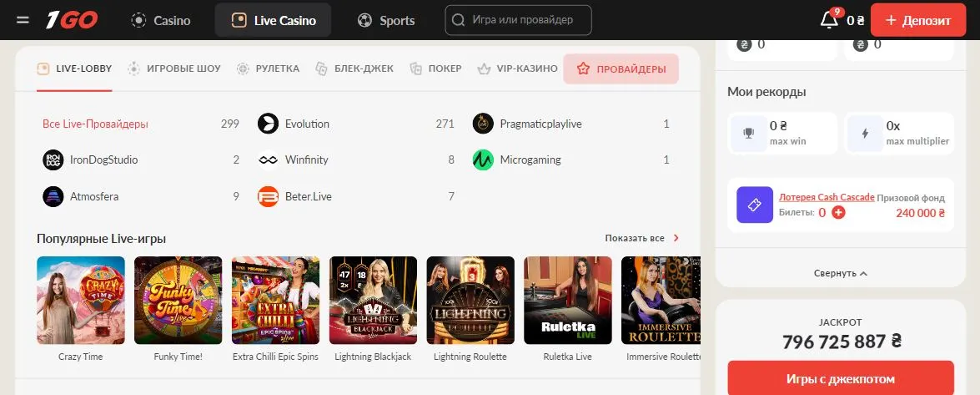The width and height of the screenshot is (980, 395).
Task: Select the Рулетка tab
Action: tap(268, 68)
